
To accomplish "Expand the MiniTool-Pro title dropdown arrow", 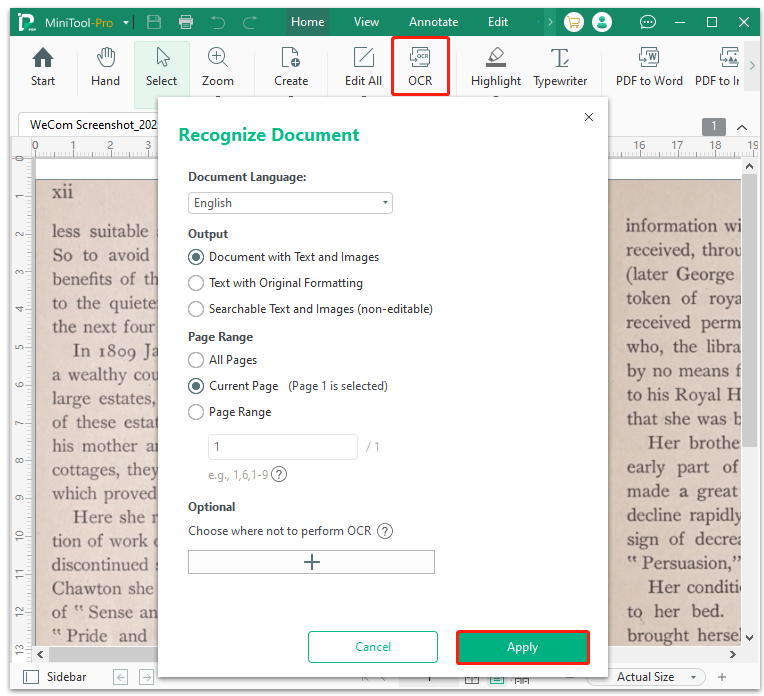I will (126, 22).
